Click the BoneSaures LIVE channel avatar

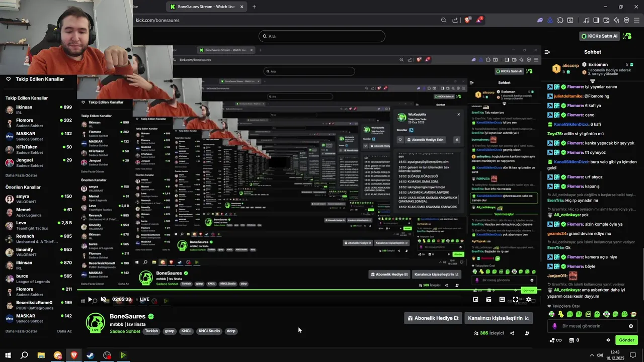96,323
